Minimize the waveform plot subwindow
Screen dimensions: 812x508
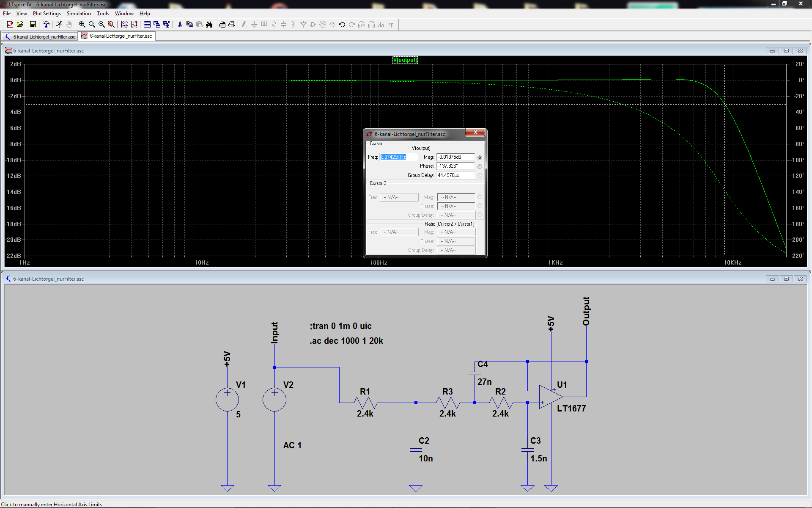click(x=772, y=51)
